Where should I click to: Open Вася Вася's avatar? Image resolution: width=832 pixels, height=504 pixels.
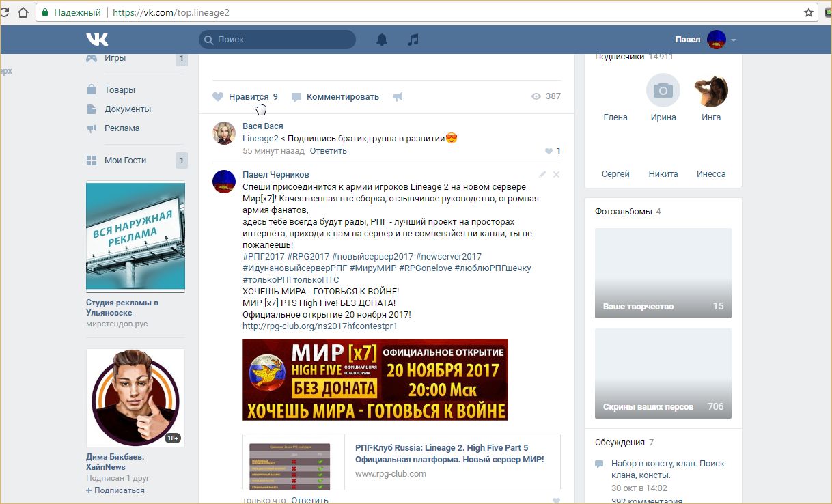tap(224, 133)
